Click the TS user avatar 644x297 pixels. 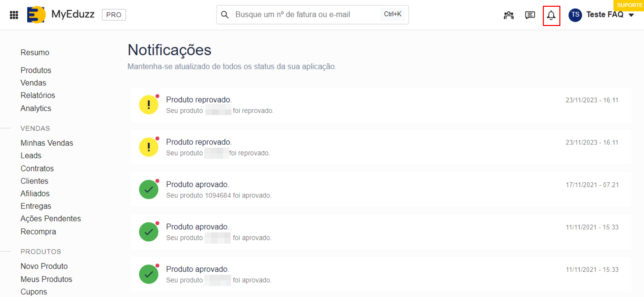(x=575, y=15)
